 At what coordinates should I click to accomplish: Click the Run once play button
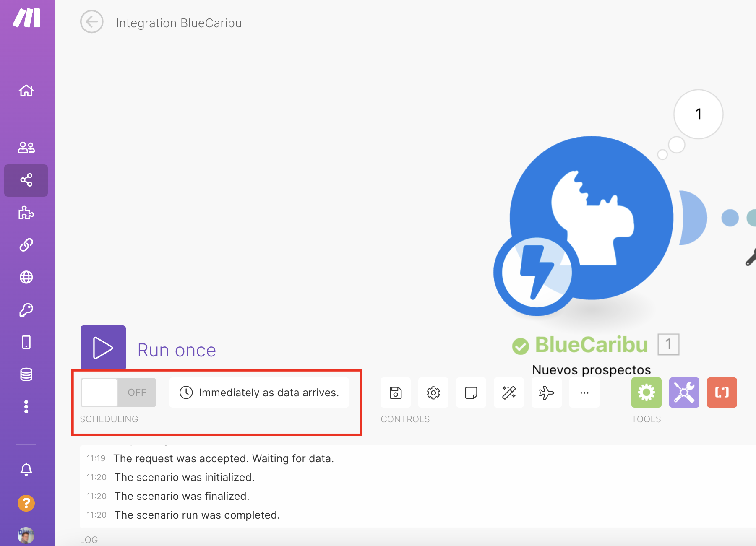pyautogui.click(x=103, y=348)
